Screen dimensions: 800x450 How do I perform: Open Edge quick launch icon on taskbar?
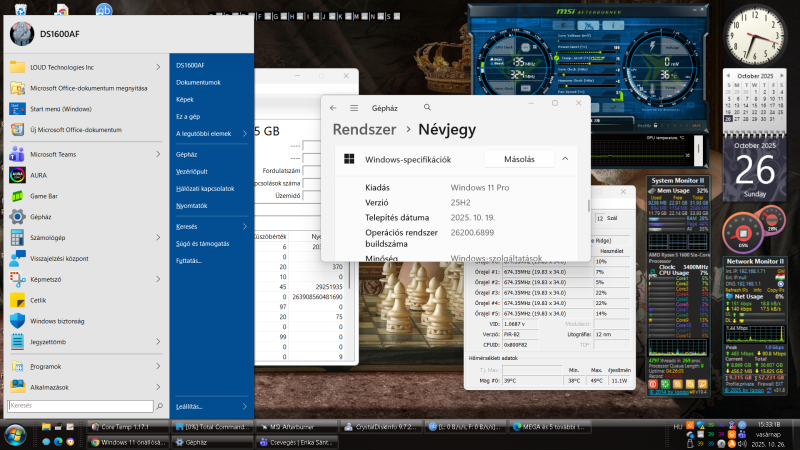(58, 441)
